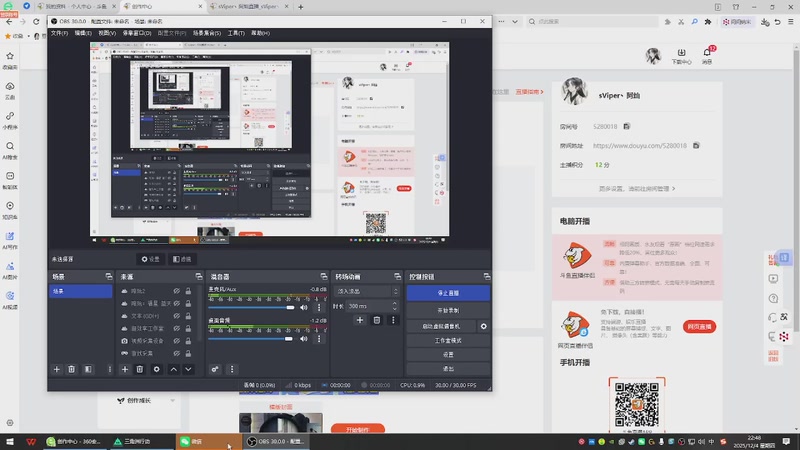Pop out the 混音器 dock with its float icon
The image size is (800, 450).
coord(323,277)
